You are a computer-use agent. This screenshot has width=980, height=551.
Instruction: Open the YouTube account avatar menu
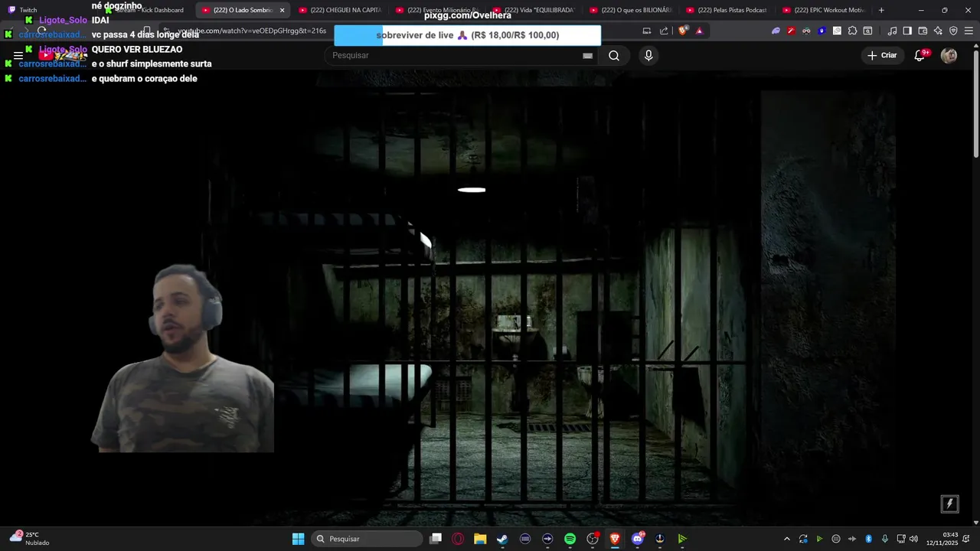pyautogui.click(x=949, y=55)
